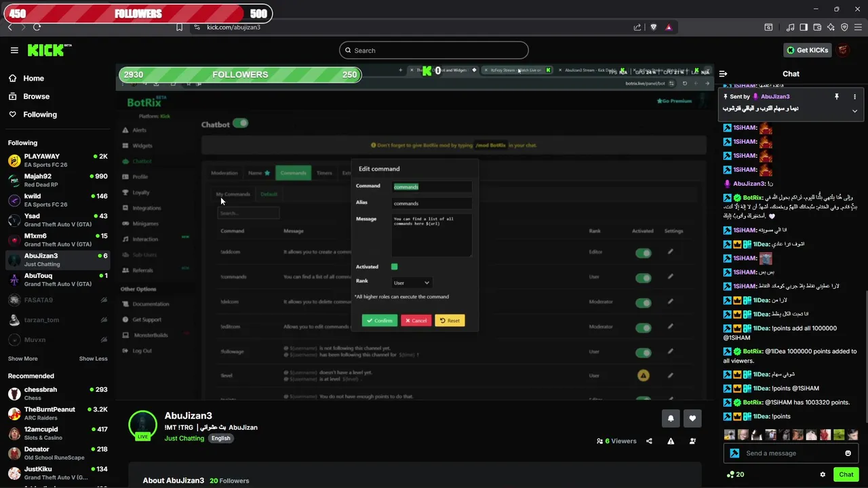Click Show Less in Following list

(94, 359)
